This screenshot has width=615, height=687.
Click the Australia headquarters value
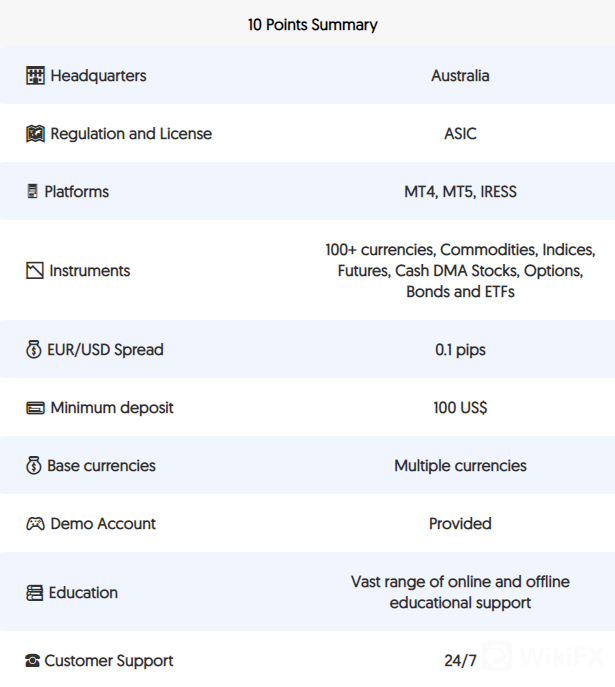(x=460, y=76)
